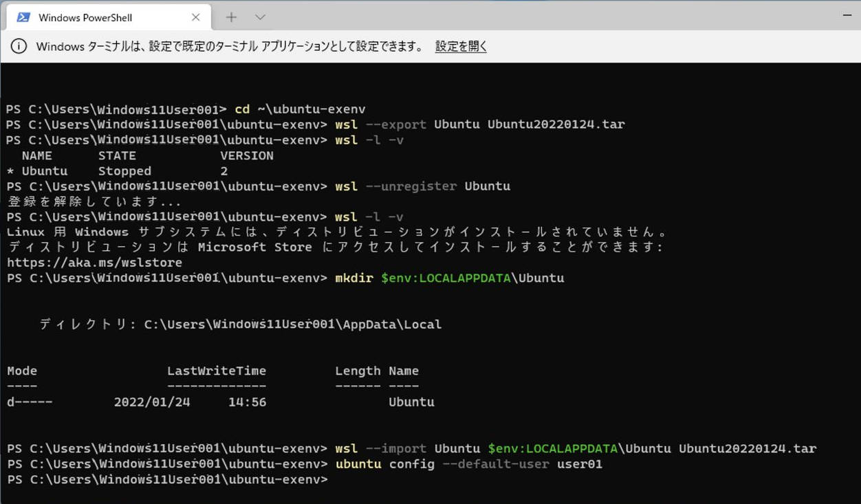Screen dimensions: 861x504
Task: Click the PowerShell icon on the tab
Action: click(x=23, y=17)
